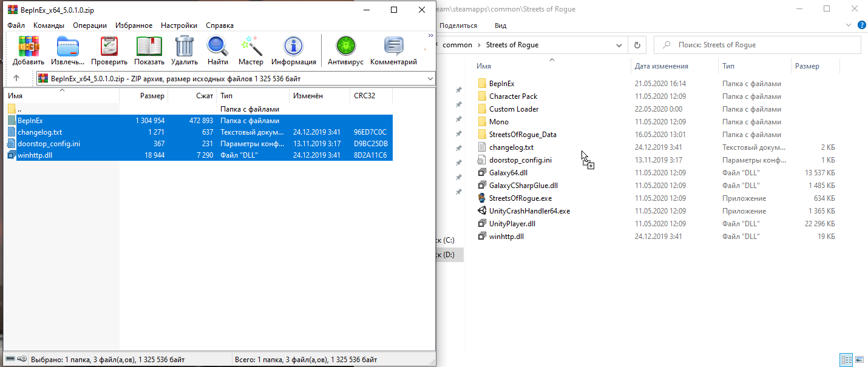Open the Explorer address history dropdown
Viewport: 868px width, 367px height.
619,45
